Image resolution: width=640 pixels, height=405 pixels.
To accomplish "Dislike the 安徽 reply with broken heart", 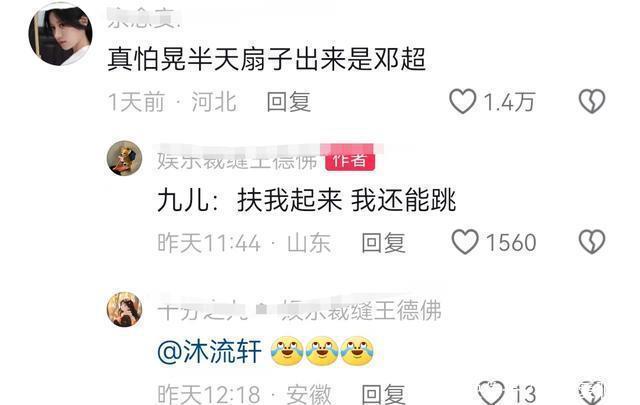I will click(592, 393).
